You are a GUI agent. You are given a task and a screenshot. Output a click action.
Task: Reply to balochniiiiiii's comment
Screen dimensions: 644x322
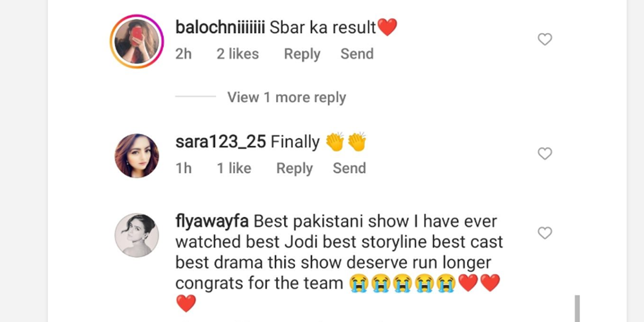click(302, 54)
